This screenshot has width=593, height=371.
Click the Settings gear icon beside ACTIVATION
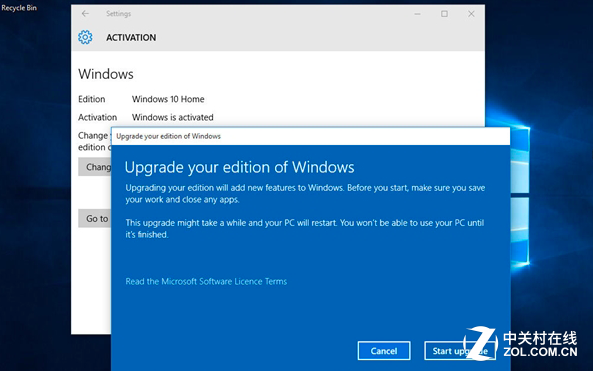pyautogui.click(x=85, y=37)
